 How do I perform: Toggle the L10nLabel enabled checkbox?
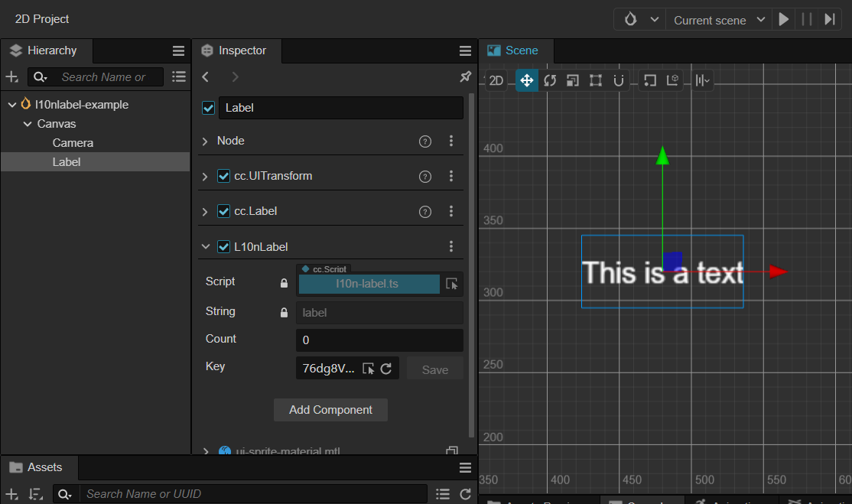point(223,246)
